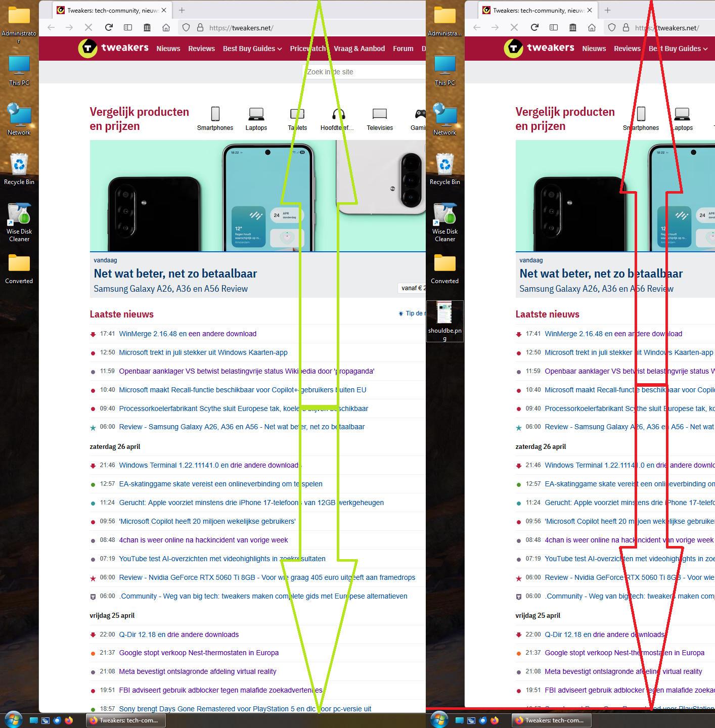This screenshot has height=728, width=715.
Task: Select the Smartphones category icon in left window
Action: coord(215,114)
